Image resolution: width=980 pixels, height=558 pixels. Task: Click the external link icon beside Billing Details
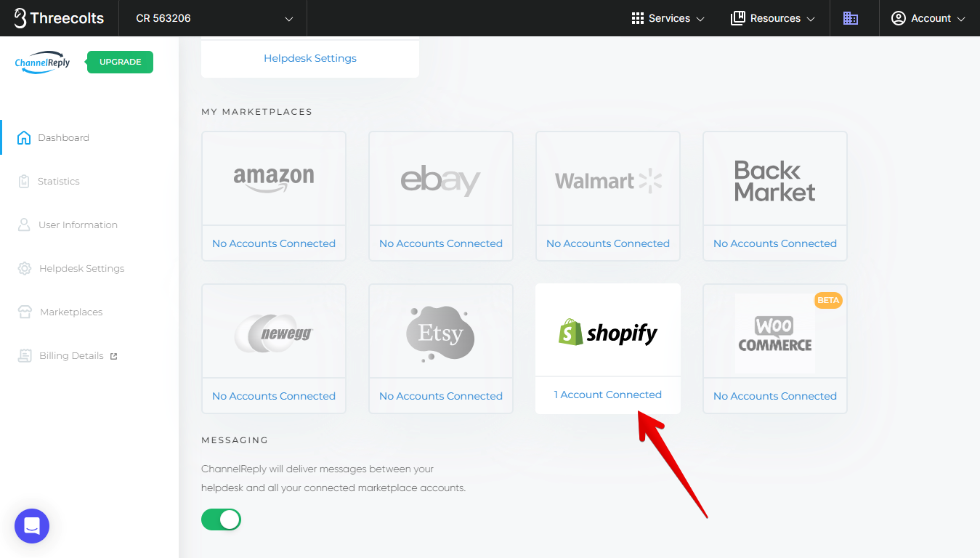[113, 356]
